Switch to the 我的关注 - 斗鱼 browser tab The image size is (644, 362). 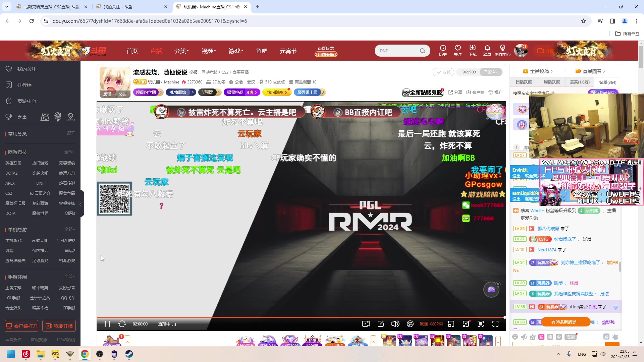click(131, 7)
